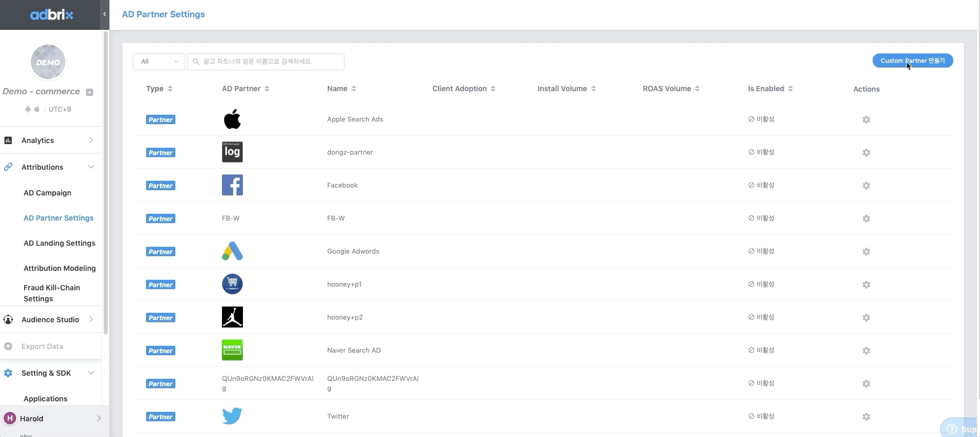Collapse the sidebar with the arrow icon
Image resolution: width=980 pixels, height=437 pixels.
(x=105, y=14)
